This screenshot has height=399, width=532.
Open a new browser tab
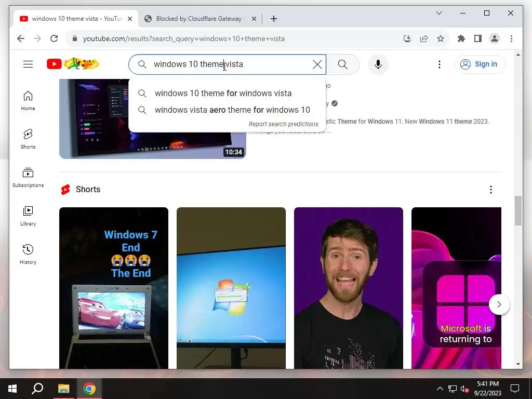click(273, 19)
